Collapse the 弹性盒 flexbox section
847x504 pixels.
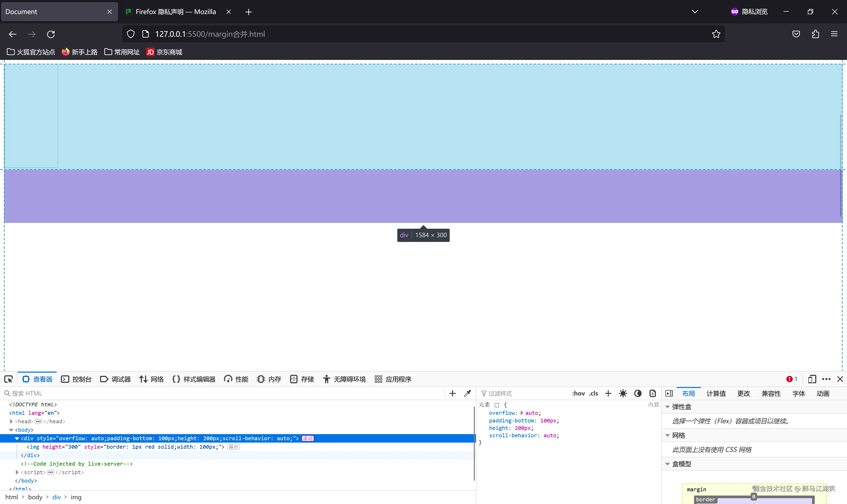tap(667, 407)
